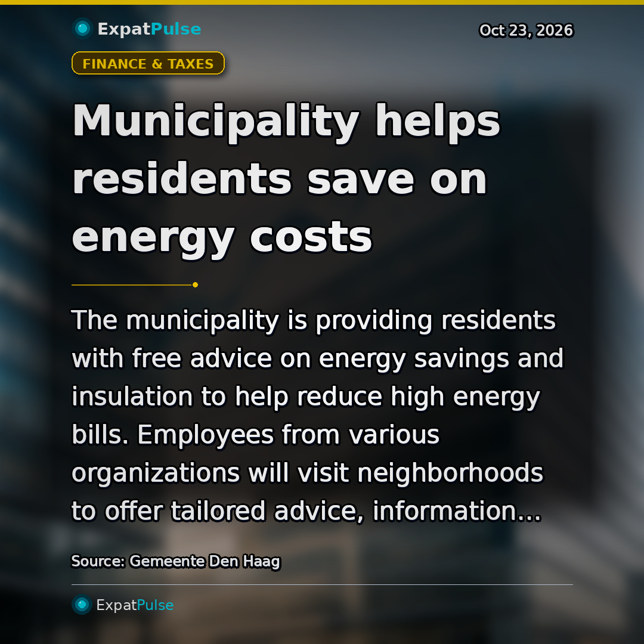Click the ExpatPulse logo icon in the header
The width and height of the screenshot is (644, 644).
tap(82, 29)
